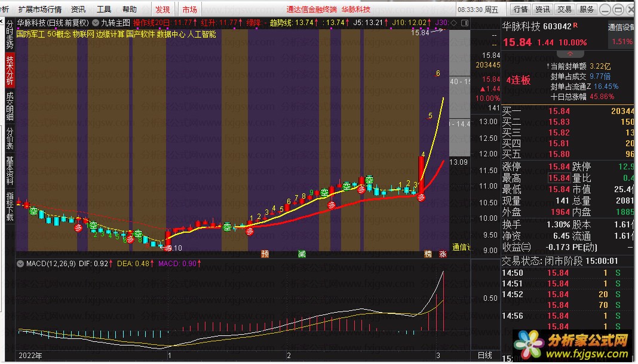Click the 十日总涨幅 45.86% value
Viewport: 638px width, 364px height.
click(x=603, y=97)
